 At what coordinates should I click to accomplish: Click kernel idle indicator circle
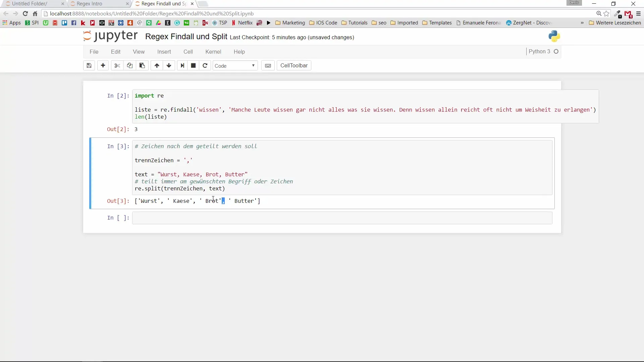pos(556,52)
